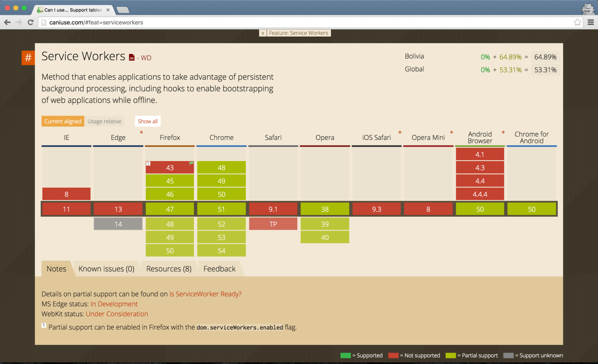Image resolution: width=598 pixels, height=364 pixels.
Task: Follow the is ServiceWorker Ready? link
Action: 205,294
